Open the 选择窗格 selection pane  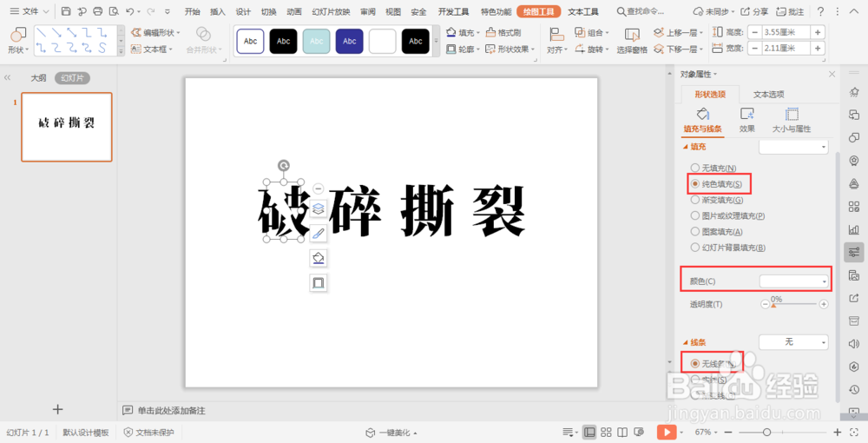pyautogui.click(x=632, y=41)
